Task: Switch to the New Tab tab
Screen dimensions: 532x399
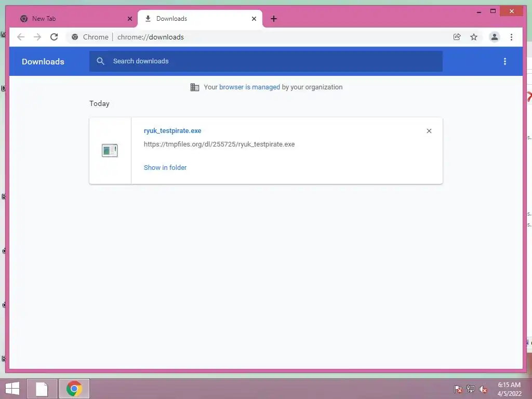Action: 76,19
